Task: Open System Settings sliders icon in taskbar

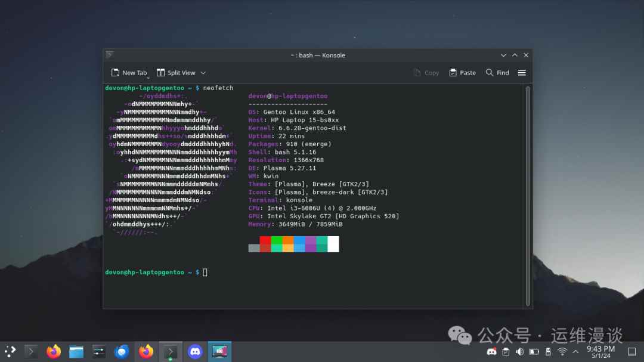Action: [99, 351]
